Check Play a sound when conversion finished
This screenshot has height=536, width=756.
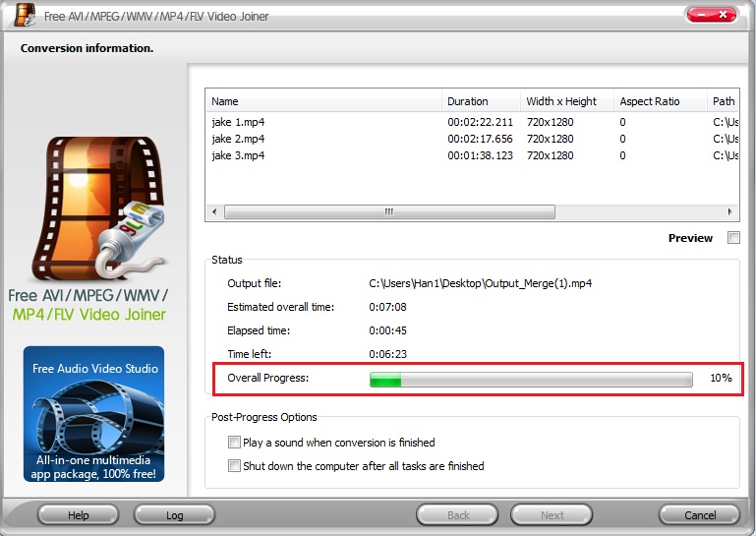pyautogui.click(x=234, y=443)
